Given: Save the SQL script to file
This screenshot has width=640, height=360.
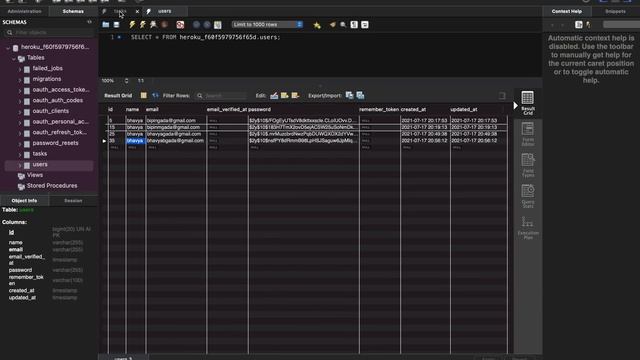Looking at the screenshot, I should (x=116, y=25).
